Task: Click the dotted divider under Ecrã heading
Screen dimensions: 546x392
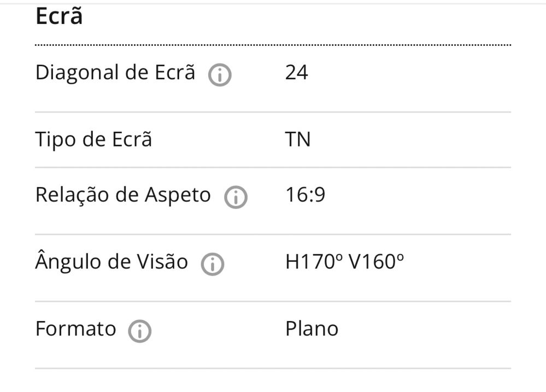Action: point(273,45)
